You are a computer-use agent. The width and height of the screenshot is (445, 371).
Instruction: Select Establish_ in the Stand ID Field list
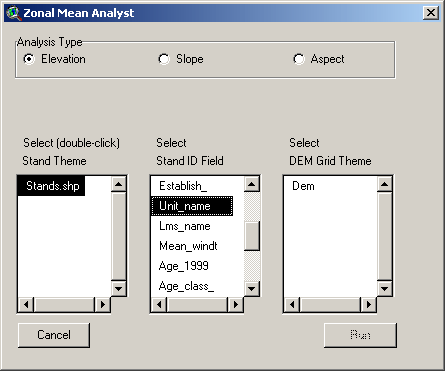(183, 186)
